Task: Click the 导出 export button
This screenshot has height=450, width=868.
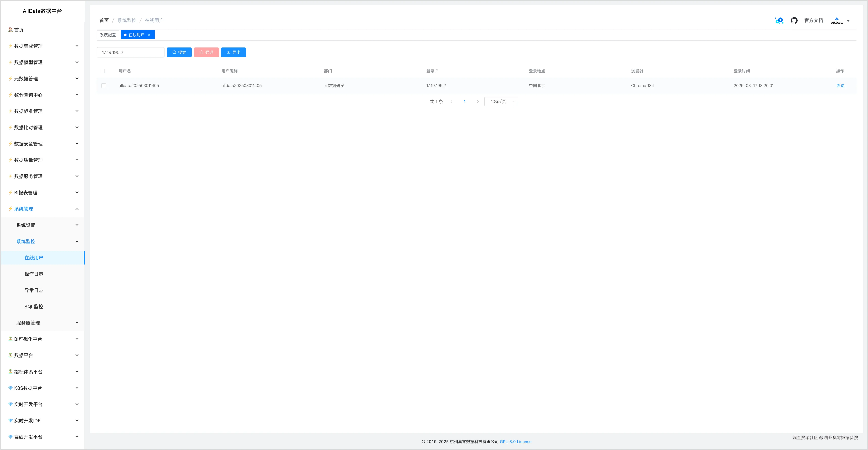Action: point(233,53)
